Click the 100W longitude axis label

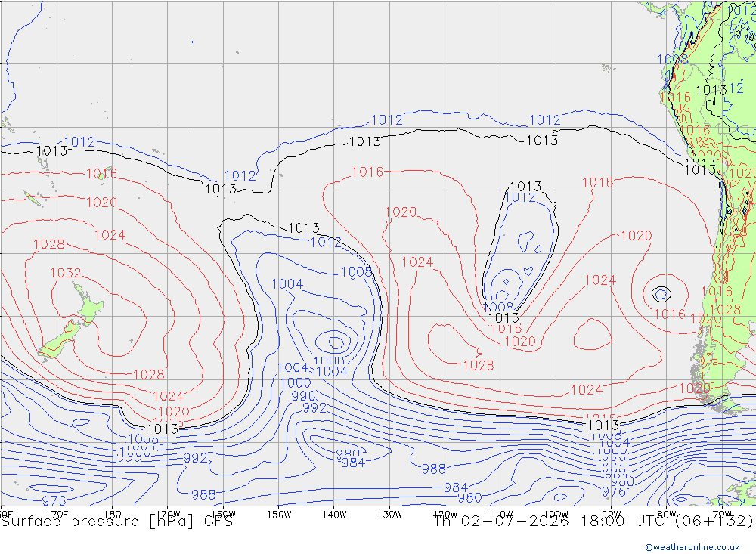[x=556, y=515]
